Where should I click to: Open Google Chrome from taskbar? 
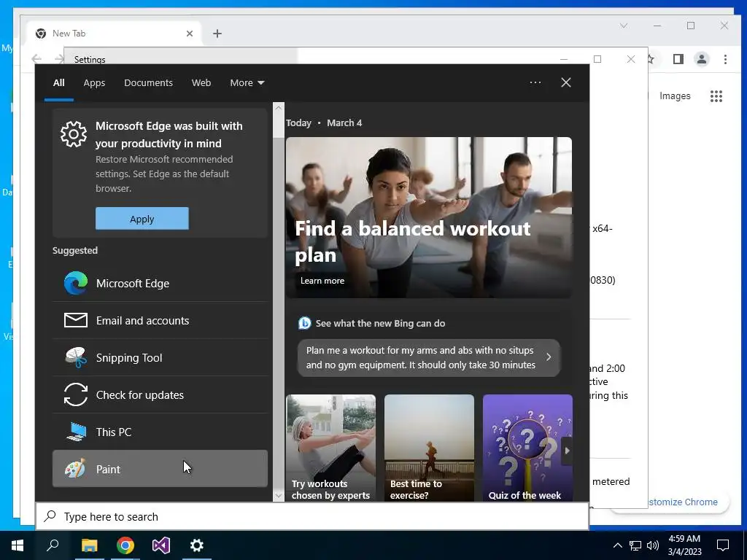click(125, 545)
